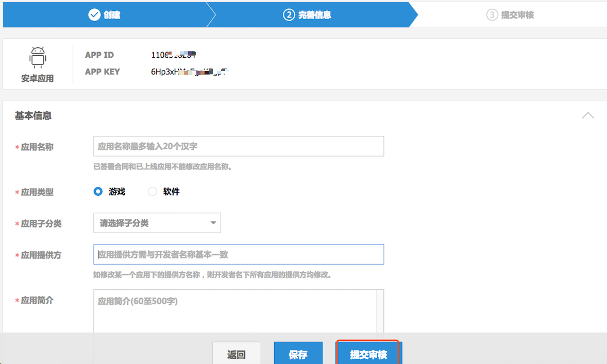Click the dropdown arrow on 请选择子分类
607x364 pixels.
(x=213, y=222)
